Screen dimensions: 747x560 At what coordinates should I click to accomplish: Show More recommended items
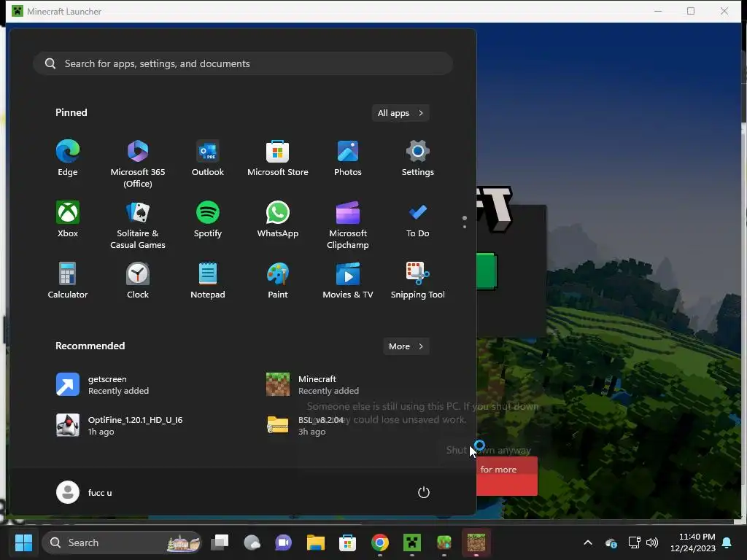tap(406, 346)
